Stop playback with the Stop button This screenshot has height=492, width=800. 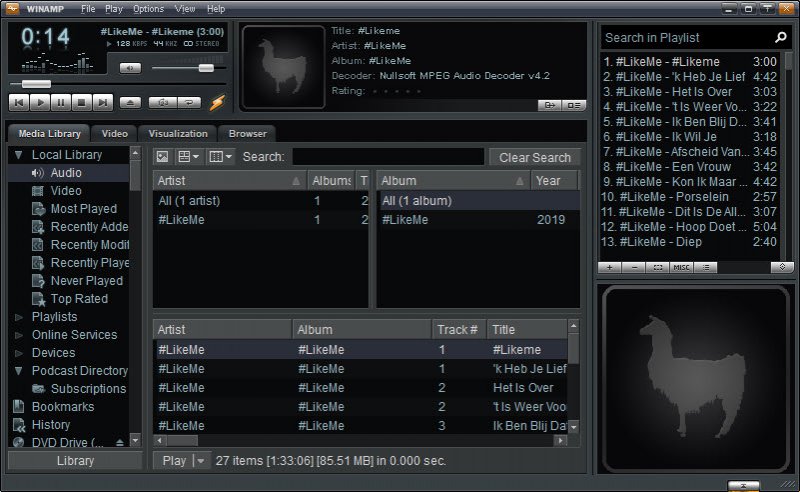point(82,103)
